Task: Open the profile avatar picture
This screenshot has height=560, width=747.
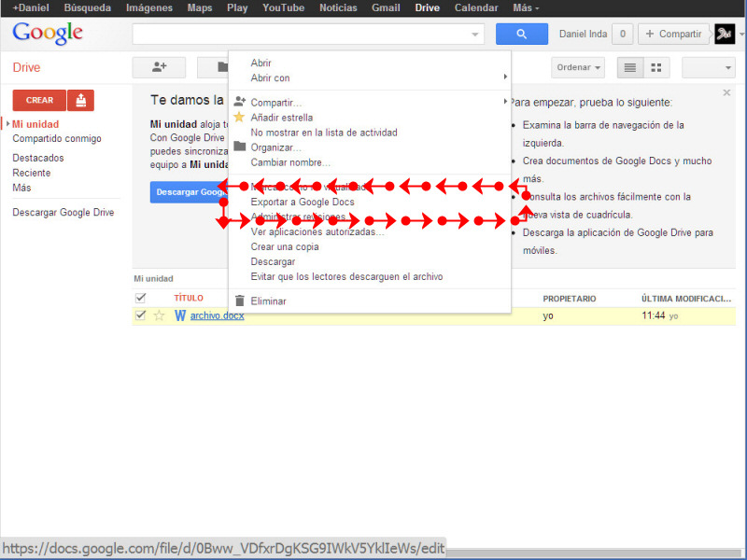Action: click(725, 35)
